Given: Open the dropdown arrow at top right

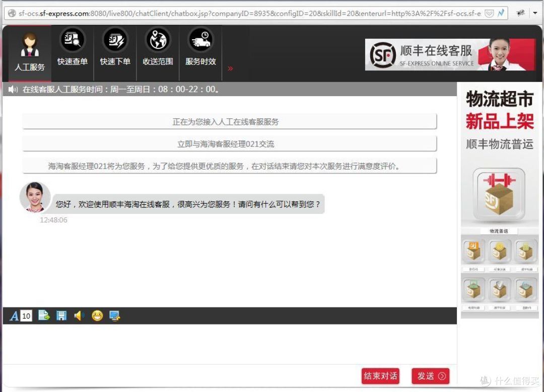Looking at the screenshot, I should tap(535, 13).
